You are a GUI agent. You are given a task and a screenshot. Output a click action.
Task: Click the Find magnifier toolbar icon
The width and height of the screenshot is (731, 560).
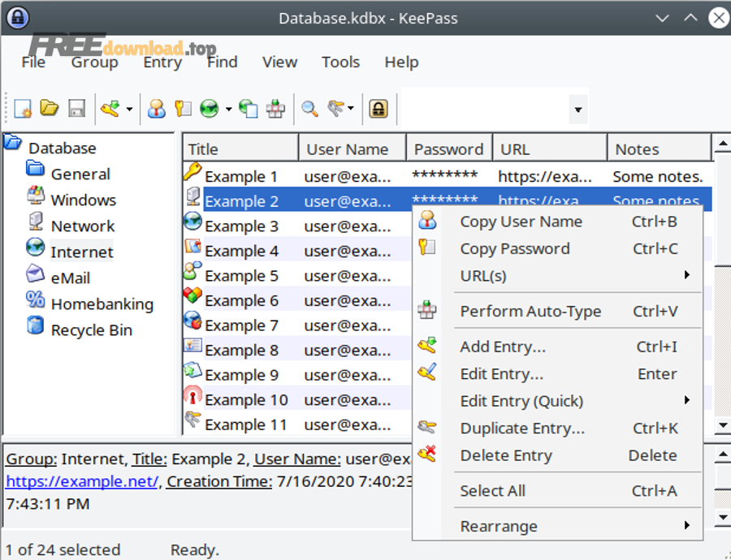pos(309,109)
